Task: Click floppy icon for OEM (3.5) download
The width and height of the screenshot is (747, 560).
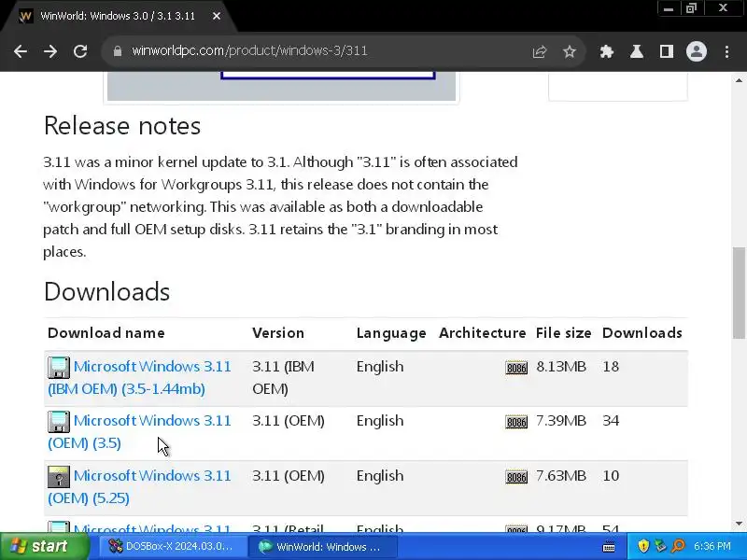Action: pos(59,422)
